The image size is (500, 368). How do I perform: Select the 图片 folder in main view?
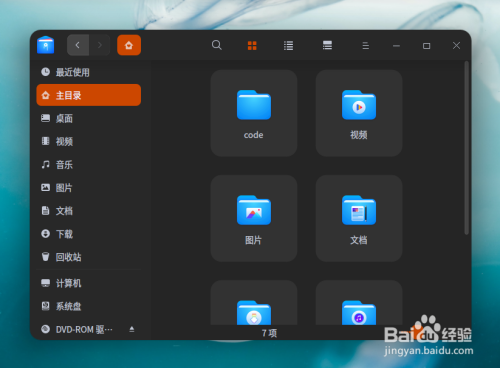click(254, 218)
